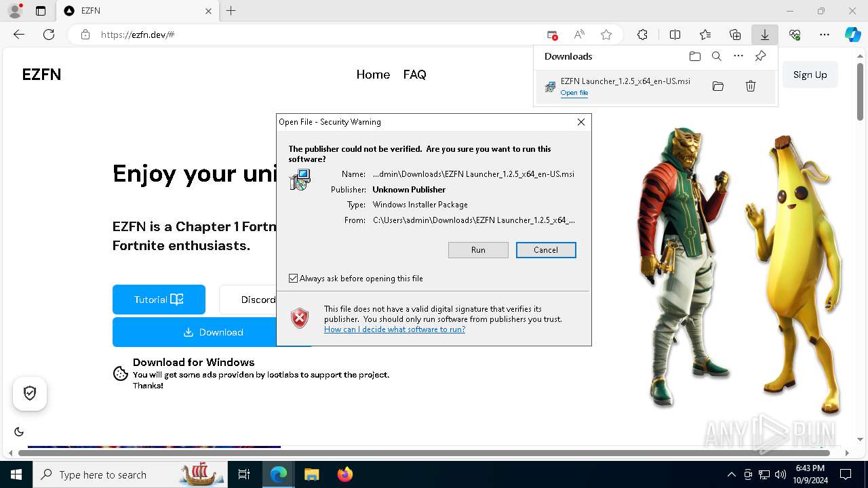
Task: Open more options in Downloads panel
Action: pyautogui.click(x=738, y=56)
